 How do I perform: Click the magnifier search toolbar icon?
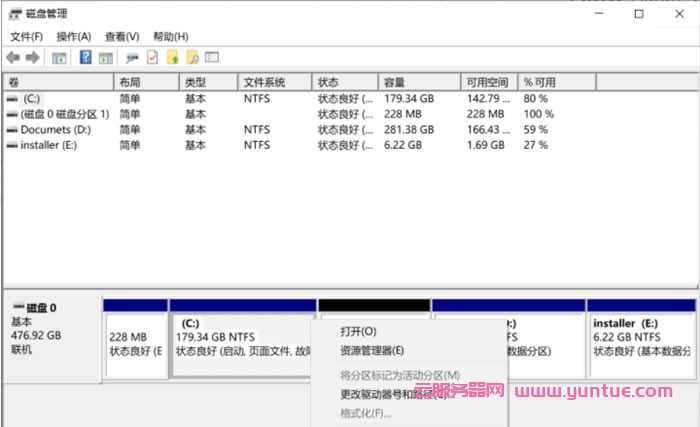pos(192,58)
